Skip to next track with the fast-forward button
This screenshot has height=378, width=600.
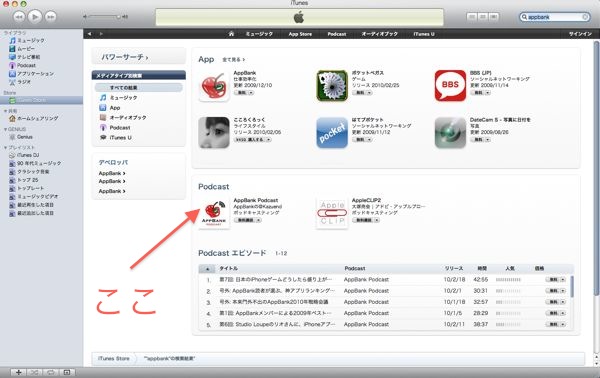(x=51, y=17)
